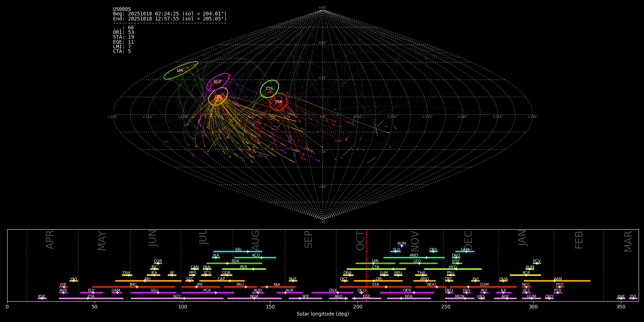This screenshot has width=644, height=322.
Task: Click the sporadic count entry '...: 66'
Action: (123, 28)
